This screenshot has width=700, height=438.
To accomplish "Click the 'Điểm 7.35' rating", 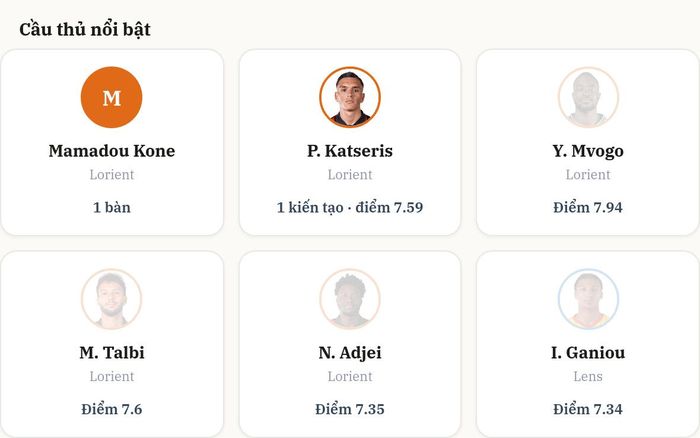I will point(350,409).
